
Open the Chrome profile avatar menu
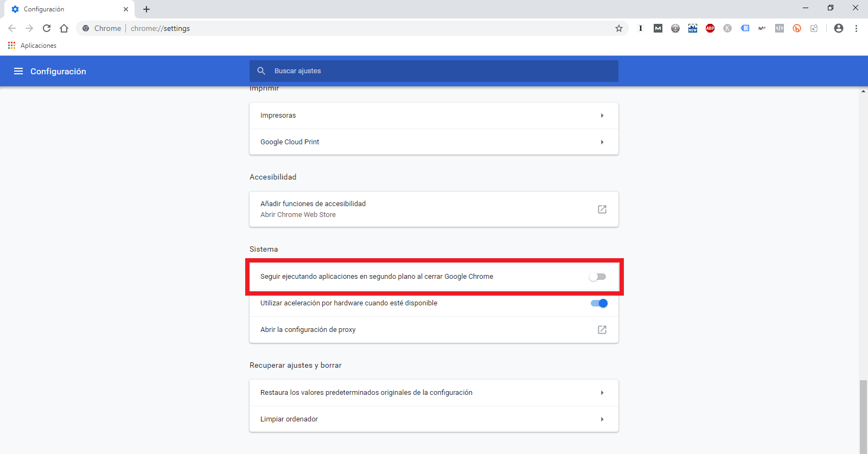pyautogui.click(x=839, y=28)
